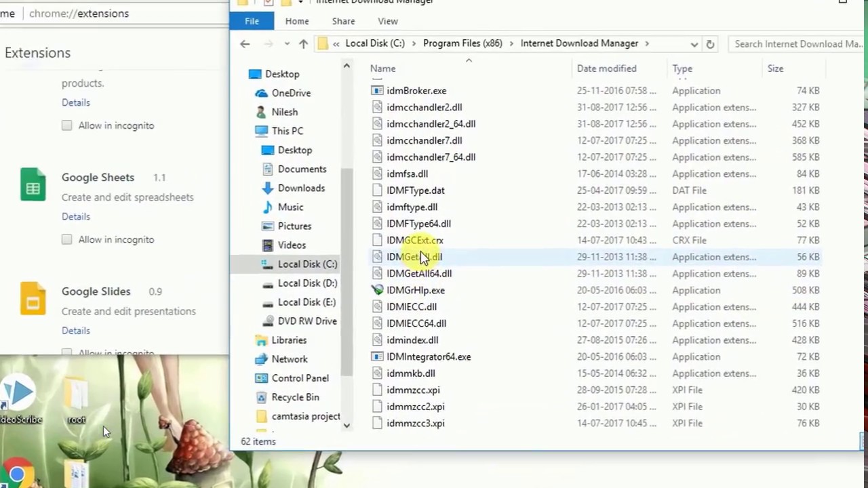Viewport: 868px width, 488px height.
Task: Click the Libraries icon in sidebar
Action: point(261,340)
